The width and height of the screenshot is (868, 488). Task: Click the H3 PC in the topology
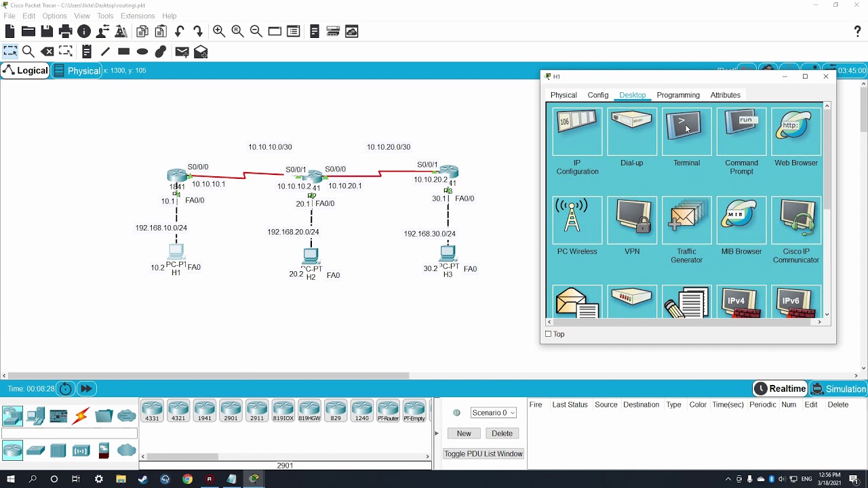click(x=448, y=253)
